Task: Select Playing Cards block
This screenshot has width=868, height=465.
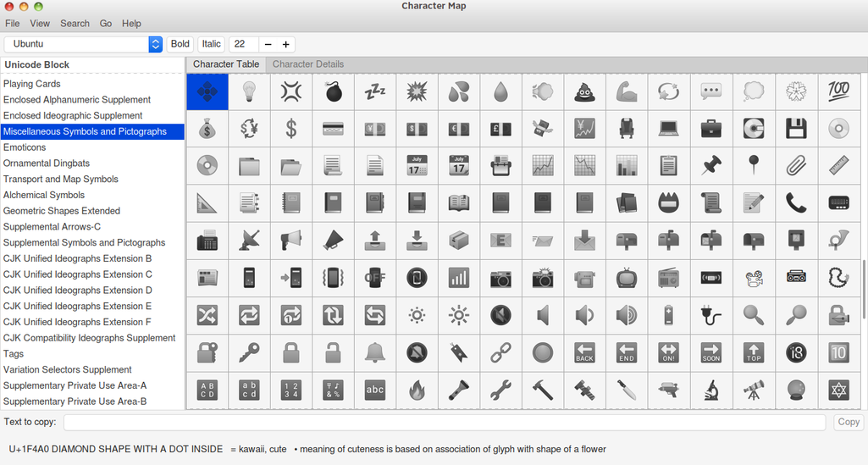Action: click(92, 84)
